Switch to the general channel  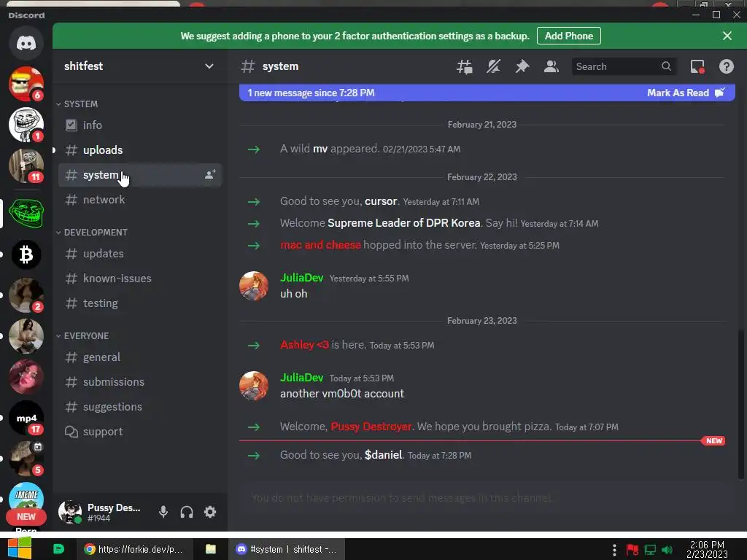pyautogui.click(x=140, y=357)
